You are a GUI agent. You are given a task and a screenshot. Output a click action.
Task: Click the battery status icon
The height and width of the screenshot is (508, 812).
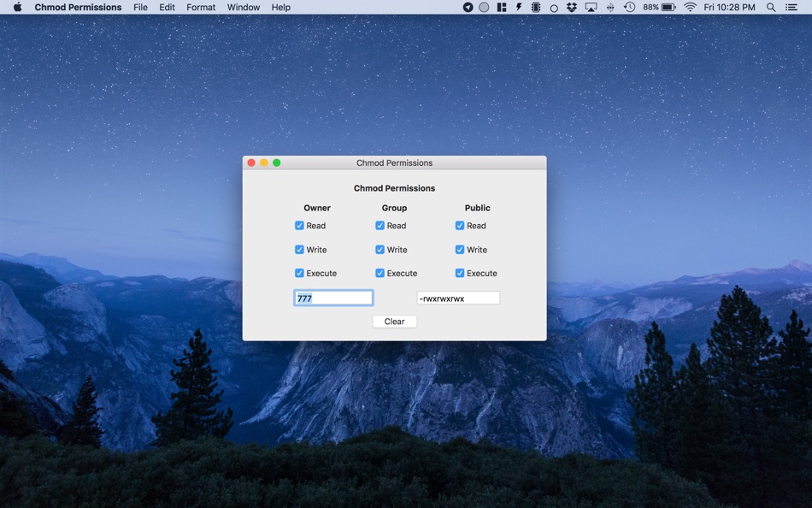pyautogui.click(x=668, y=8)
